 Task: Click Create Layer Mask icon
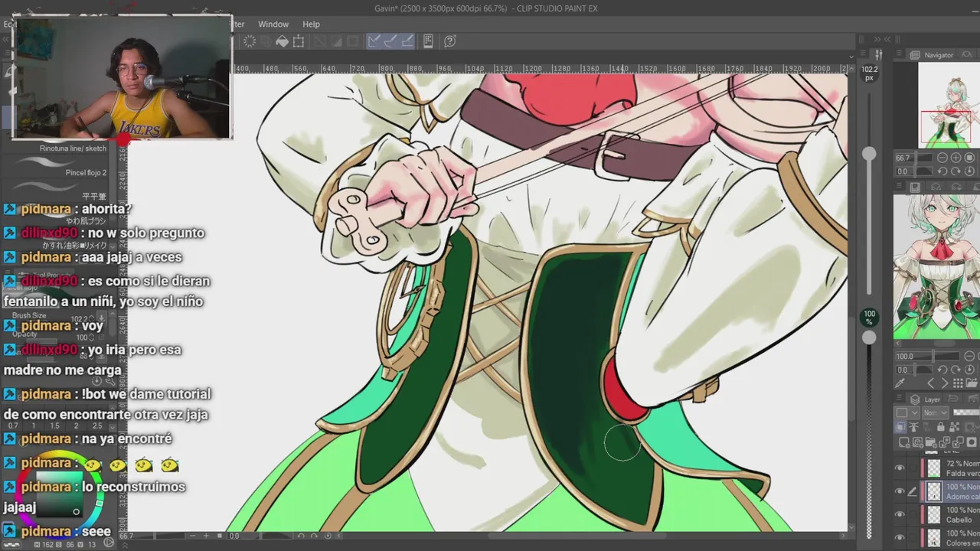point(972,442)
